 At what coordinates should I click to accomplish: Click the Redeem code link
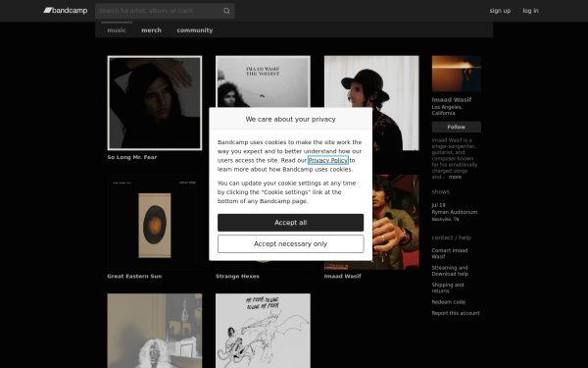point(449,302)
